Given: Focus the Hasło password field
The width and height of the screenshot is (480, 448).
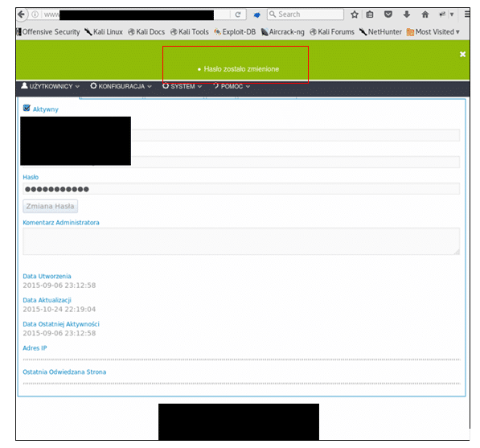Looking at the screenshot, I should click(x=241, y=189).
